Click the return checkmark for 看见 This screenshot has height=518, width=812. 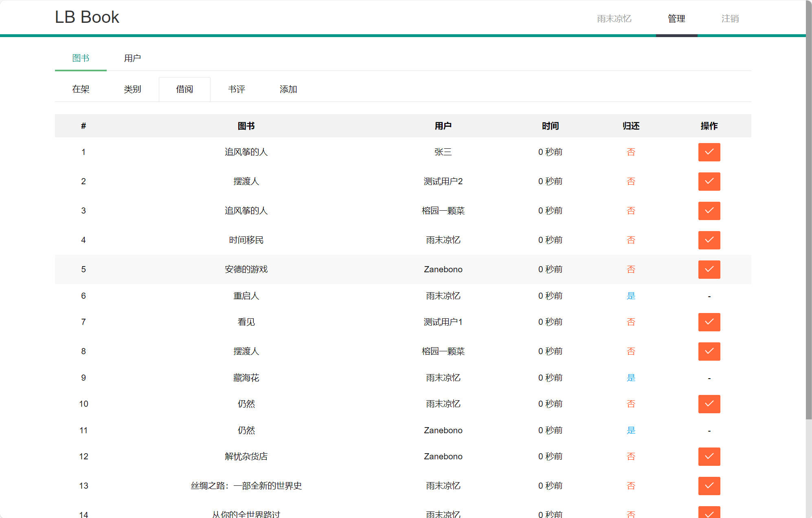pos(709,322)
